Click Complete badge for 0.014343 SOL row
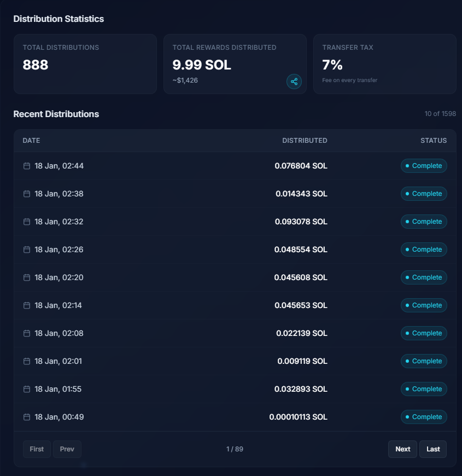This screenshot has width=462, height=476. 424,194
